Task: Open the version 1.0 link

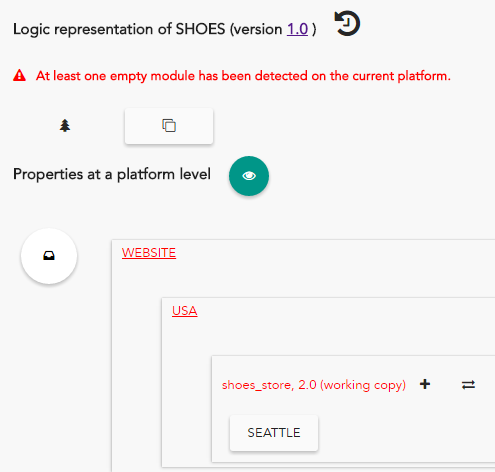Action: pos(297,29)
